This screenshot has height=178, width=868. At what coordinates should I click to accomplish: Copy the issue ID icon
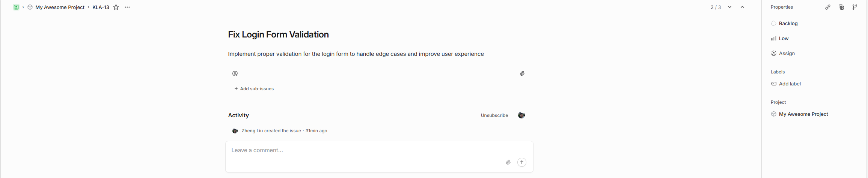click(x=841, y=7)
